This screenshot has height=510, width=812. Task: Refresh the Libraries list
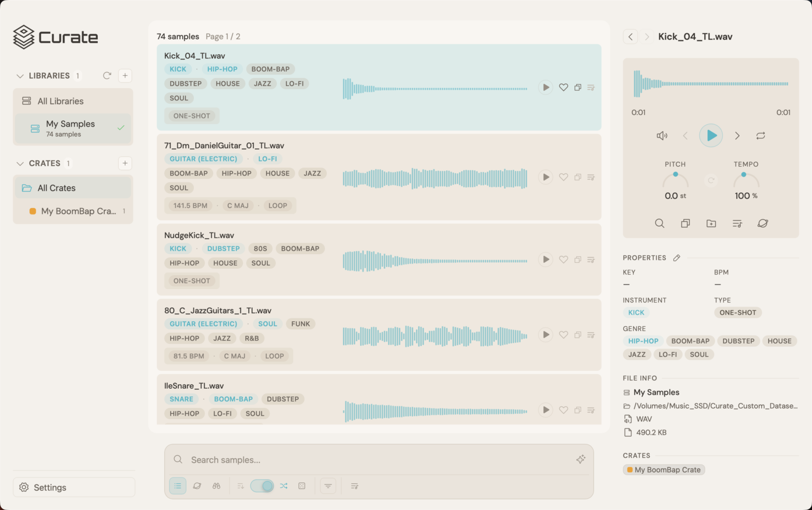tap(107, 75)
